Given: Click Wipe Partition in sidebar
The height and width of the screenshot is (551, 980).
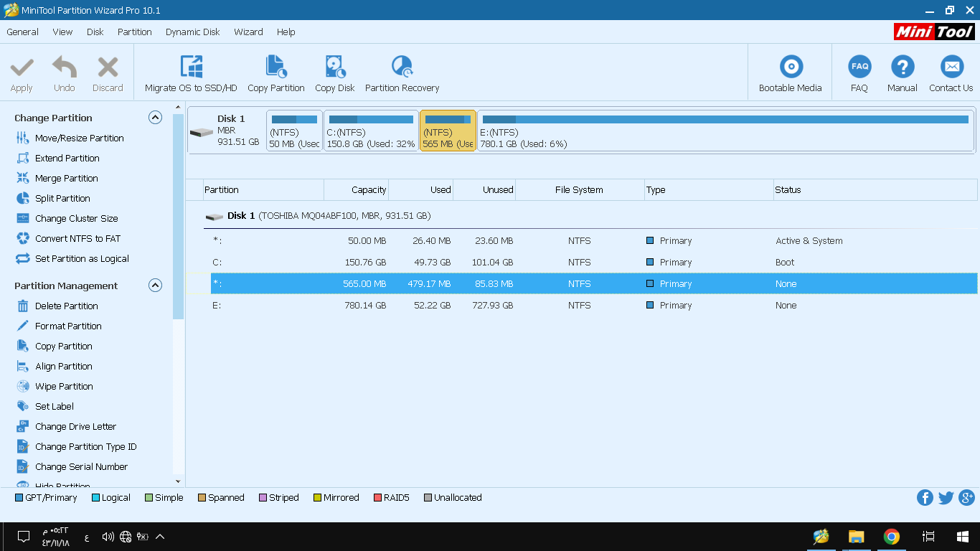Looking at the screenshot, I should (x=65, y=386).
